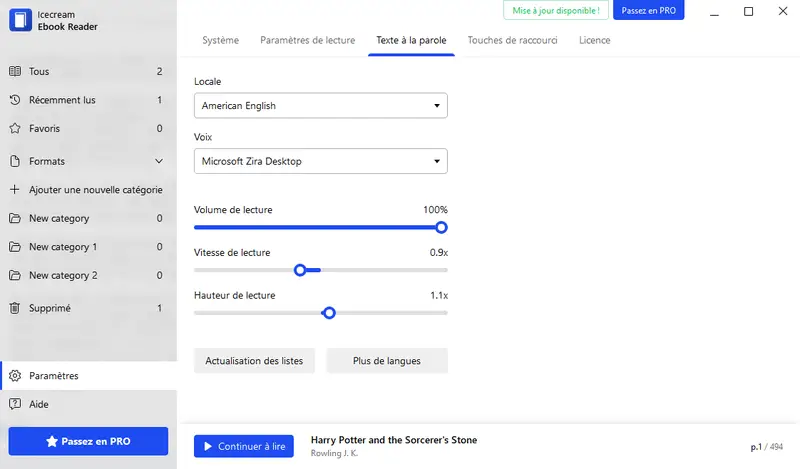Viewport: 800px width, 469px height.
Task: Switch to the Système tab
Action: coord(220,40)
